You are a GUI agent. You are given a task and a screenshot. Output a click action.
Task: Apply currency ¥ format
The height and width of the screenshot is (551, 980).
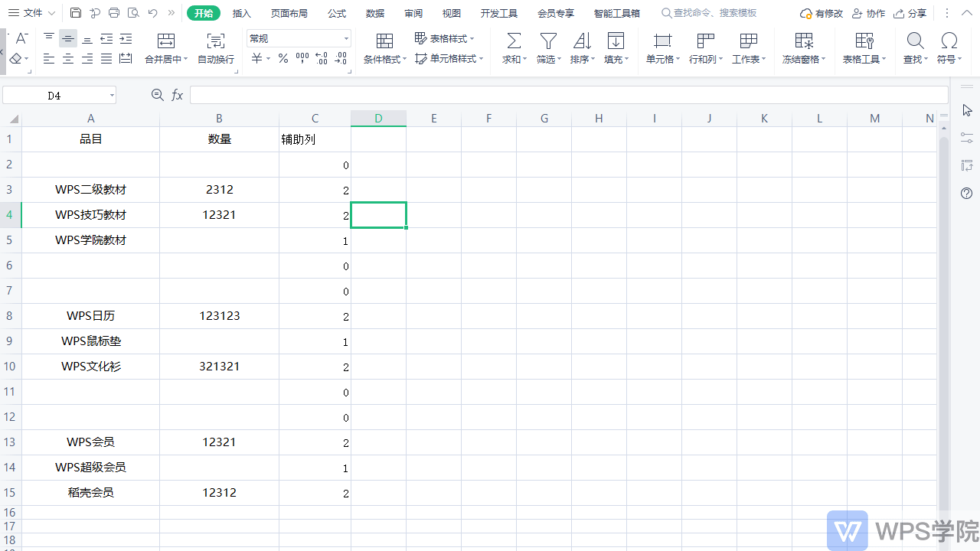[x=257, y=59]
